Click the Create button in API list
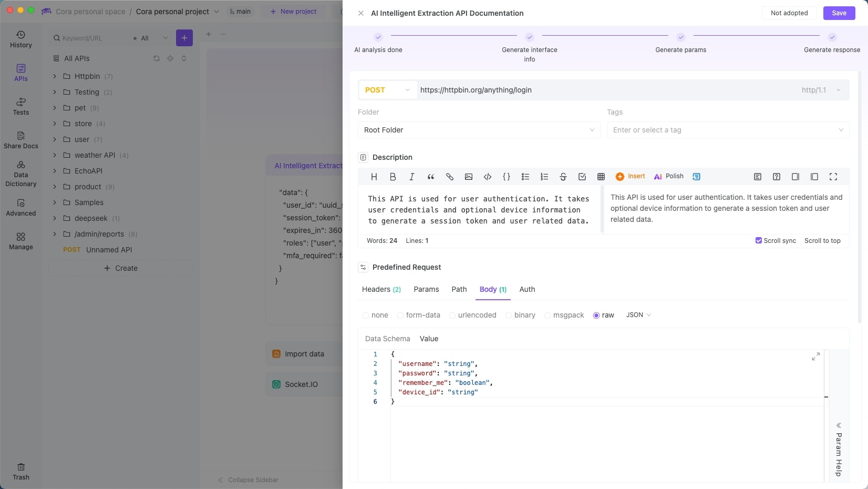The image size is (868, 489). [x=121, y=268]
